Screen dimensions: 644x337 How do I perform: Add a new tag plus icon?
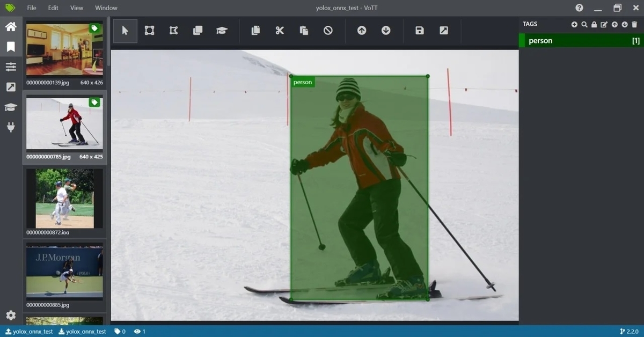(x=574, y=25)
